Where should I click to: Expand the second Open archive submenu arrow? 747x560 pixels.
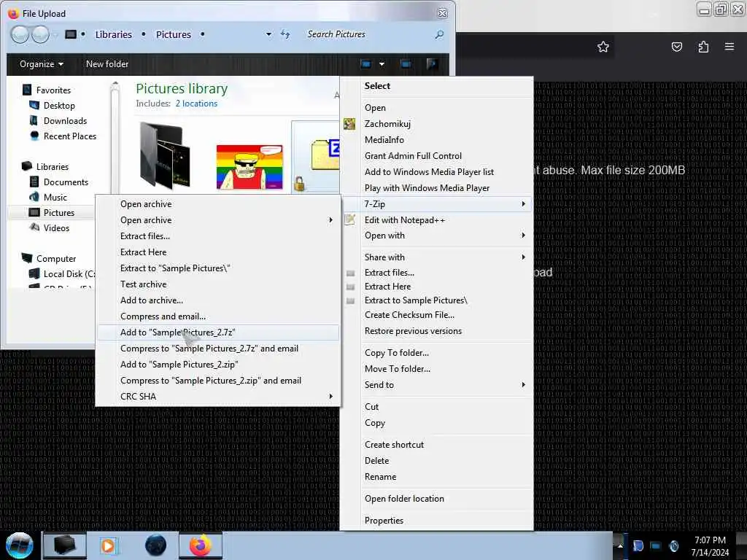(x=330, y=220)
